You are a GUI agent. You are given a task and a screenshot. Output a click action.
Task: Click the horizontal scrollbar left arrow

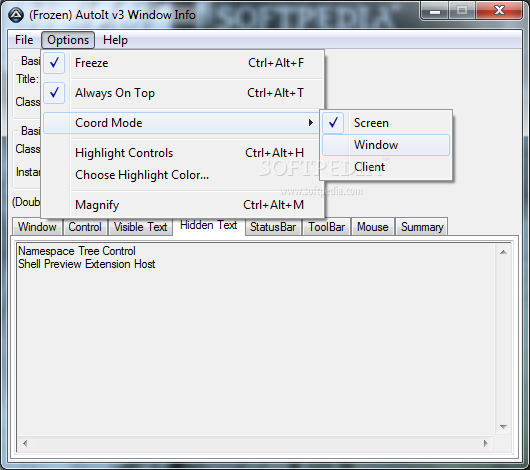point(25,443)
